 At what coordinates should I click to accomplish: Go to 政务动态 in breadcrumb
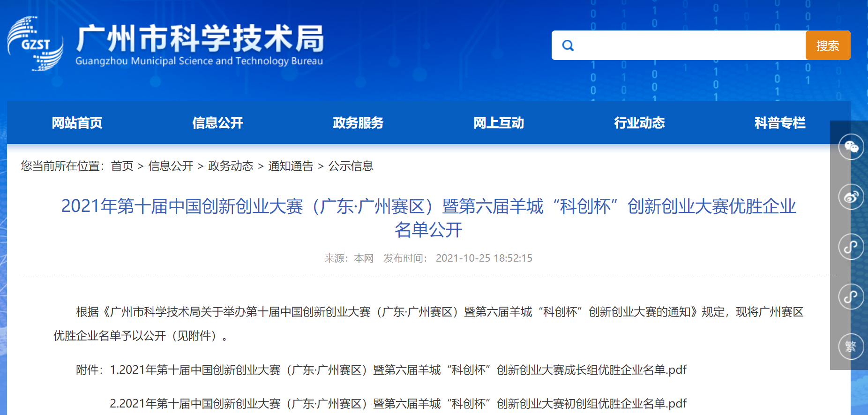[x=231, y=166]
